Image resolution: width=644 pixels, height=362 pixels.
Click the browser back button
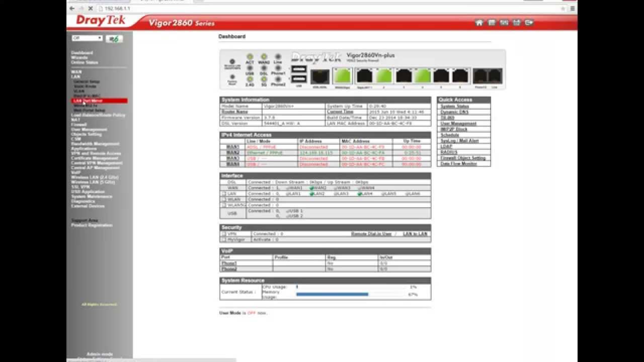point(72,9)
